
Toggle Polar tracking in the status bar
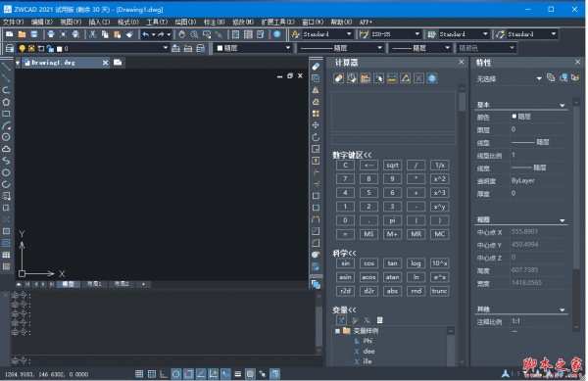175,373
